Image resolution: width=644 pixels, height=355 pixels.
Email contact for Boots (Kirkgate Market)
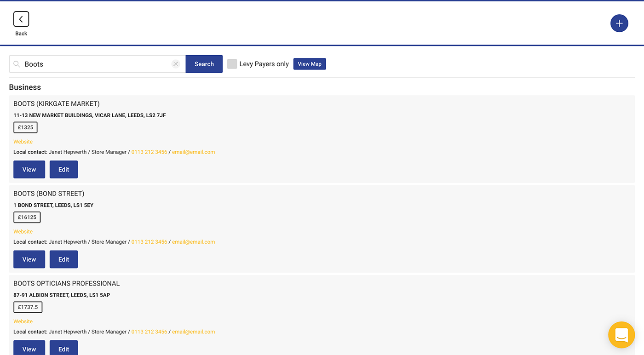[194, 152]
